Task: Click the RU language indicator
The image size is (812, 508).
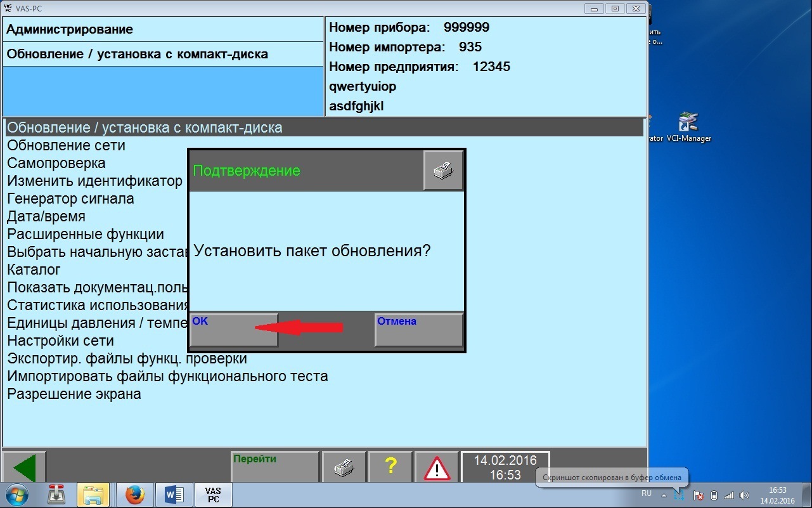Action: tap(647, 493)
